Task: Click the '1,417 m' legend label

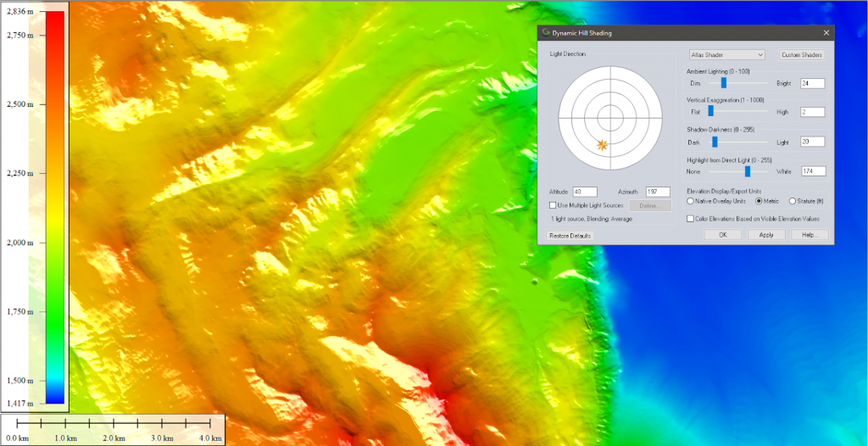Action: (20, 402)
